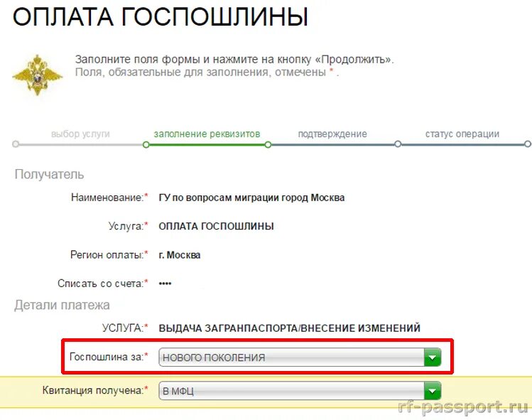Screen dimensions: 532x420
Task: Select the 'выбор услуги' step
Action: 80,134
